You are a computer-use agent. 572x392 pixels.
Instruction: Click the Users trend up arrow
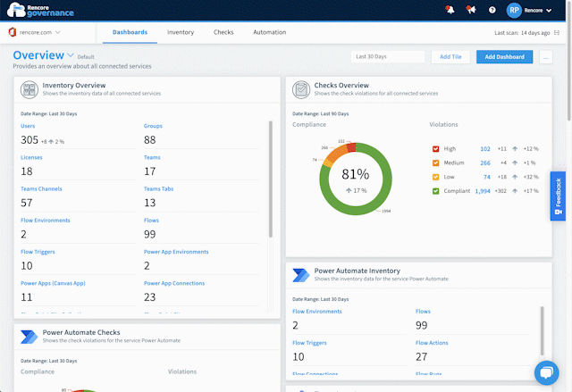[x=51, y=141]
